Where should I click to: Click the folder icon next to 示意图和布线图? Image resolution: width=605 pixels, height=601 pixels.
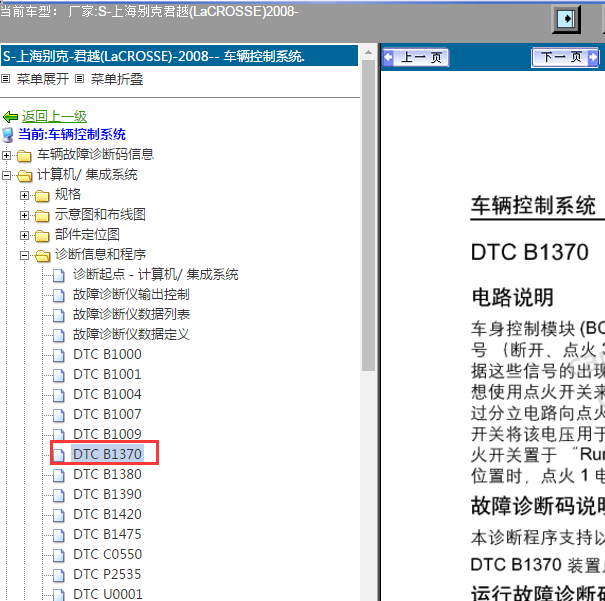coord(42,216)
